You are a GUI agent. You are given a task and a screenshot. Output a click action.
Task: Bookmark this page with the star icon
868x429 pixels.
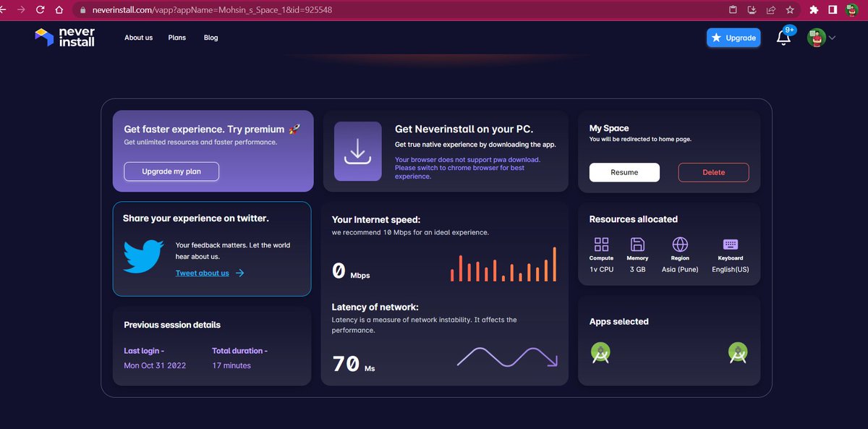click(x=790, y=10)
